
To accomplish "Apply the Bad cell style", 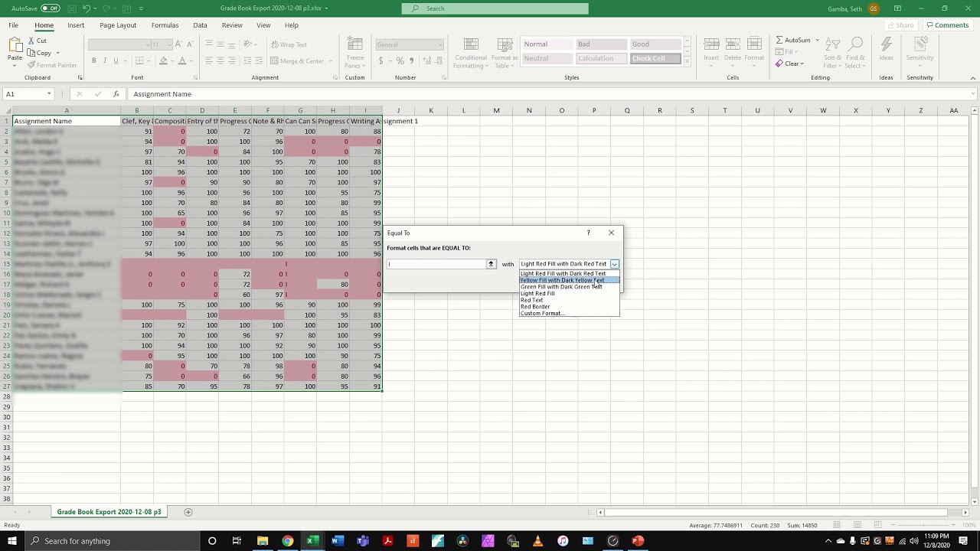I will (600, 44).
